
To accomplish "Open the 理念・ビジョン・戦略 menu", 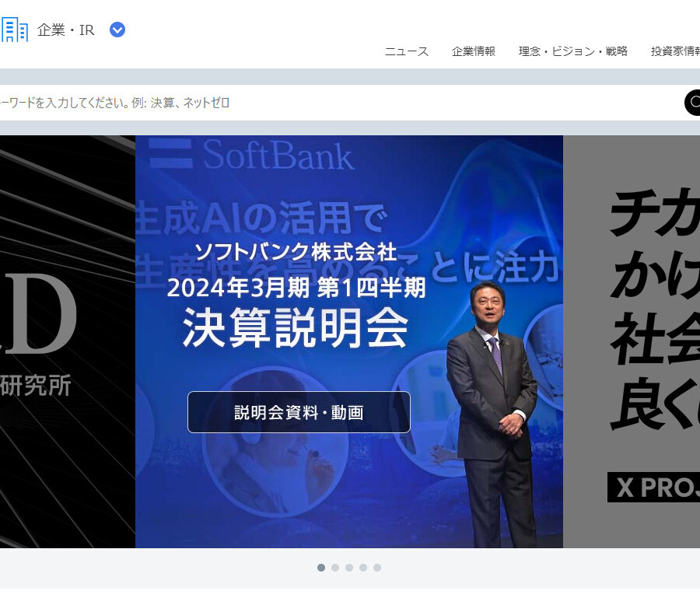I will pyautogui.click(x=573, y=51).
